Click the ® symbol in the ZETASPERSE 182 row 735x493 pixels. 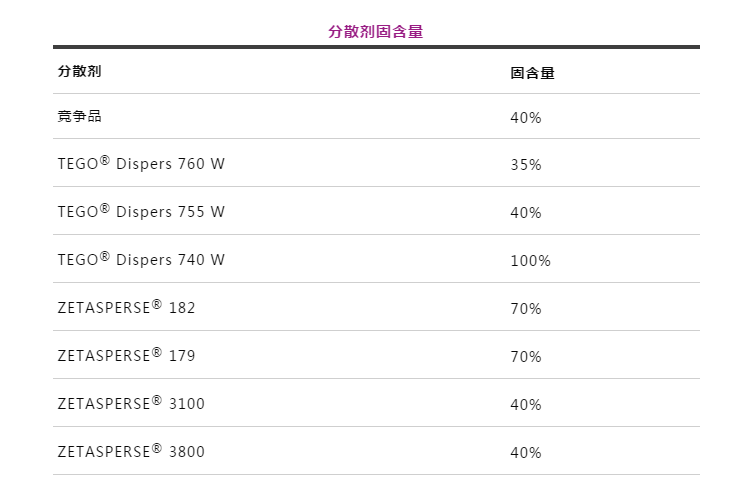(x=156, y=303)
